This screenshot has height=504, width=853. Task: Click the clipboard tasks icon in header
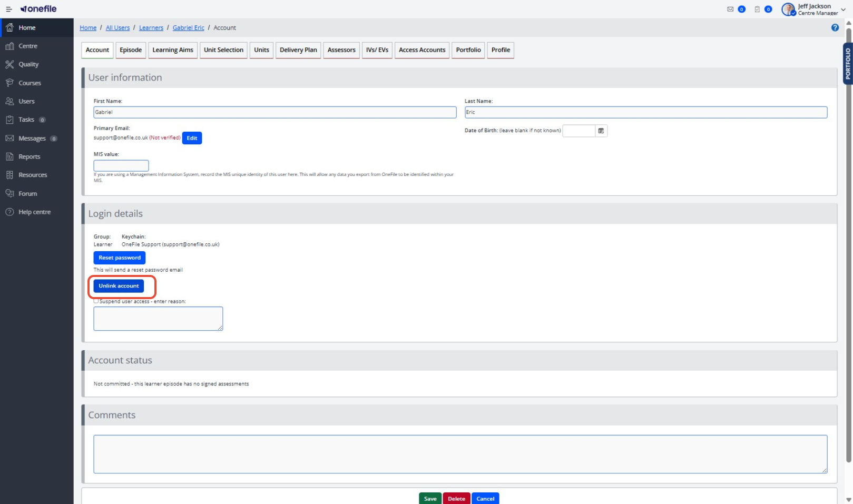pyautogui.click(x=757, y=9)
